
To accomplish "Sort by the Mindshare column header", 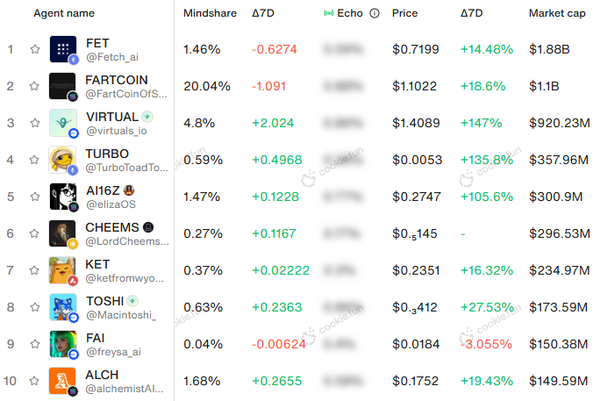I will [x=210, y=13].
